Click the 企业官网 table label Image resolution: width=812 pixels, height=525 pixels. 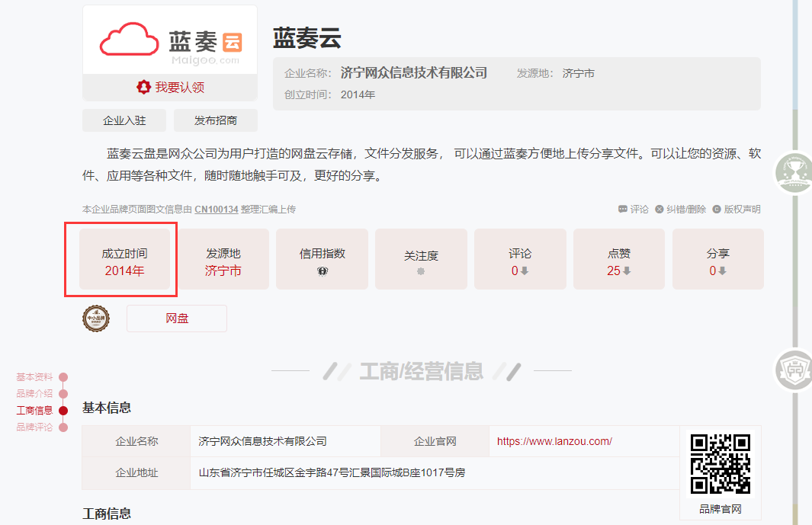[x=435, y=441]
